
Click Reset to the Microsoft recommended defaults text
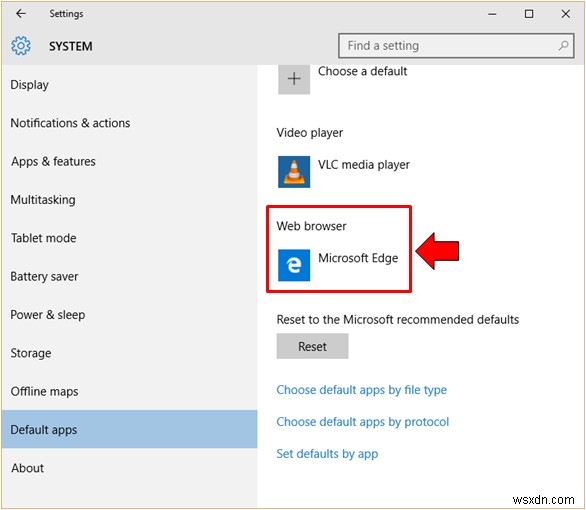(398, 319)
